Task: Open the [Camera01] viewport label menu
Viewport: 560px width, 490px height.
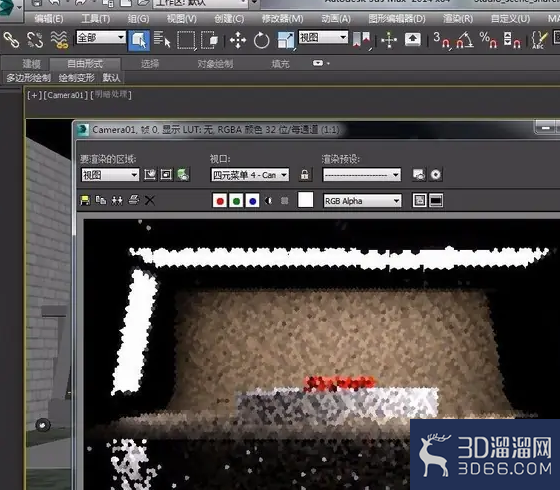Action: click(x=66, y=95)
